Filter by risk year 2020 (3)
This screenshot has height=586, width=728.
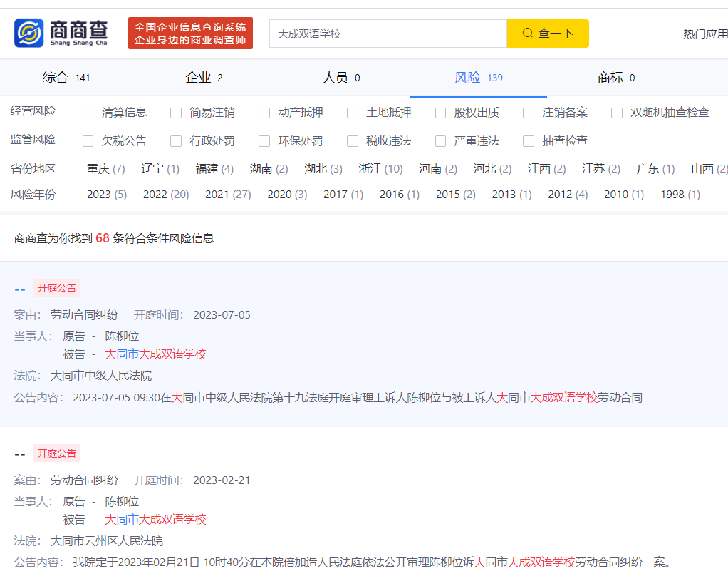click(x=287, y=194)
